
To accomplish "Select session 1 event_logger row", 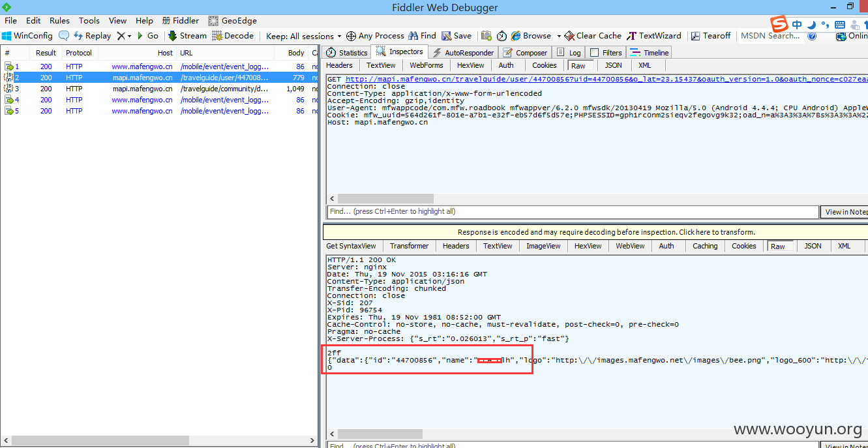I will 160,67.
